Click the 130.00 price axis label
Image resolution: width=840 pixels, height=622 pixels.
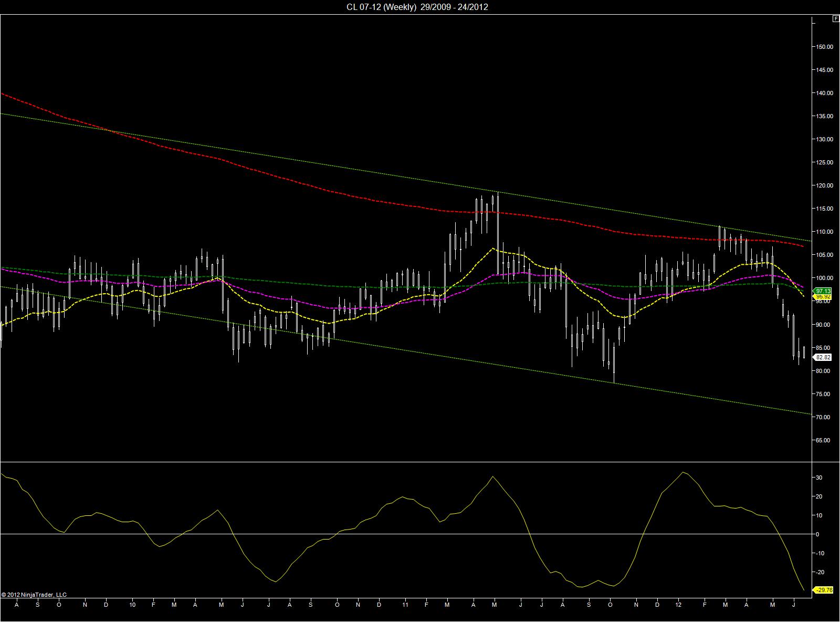(x=824, y=139)
